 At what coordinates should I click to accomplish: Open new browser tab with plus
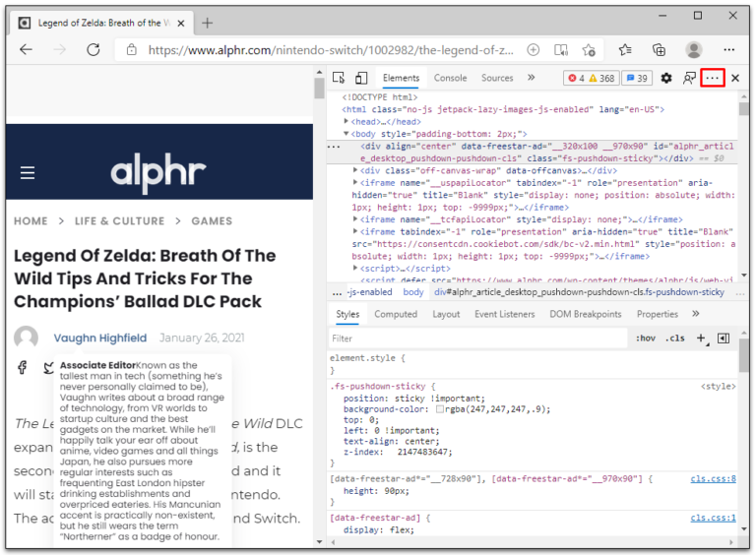click(x=208, y=23)
